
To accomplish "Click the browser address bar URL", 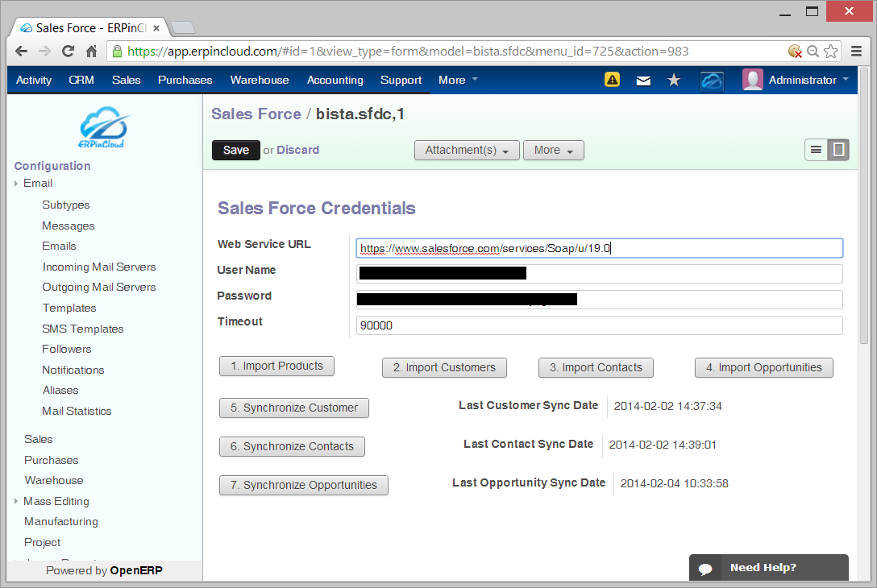I will tap(408, 52).
